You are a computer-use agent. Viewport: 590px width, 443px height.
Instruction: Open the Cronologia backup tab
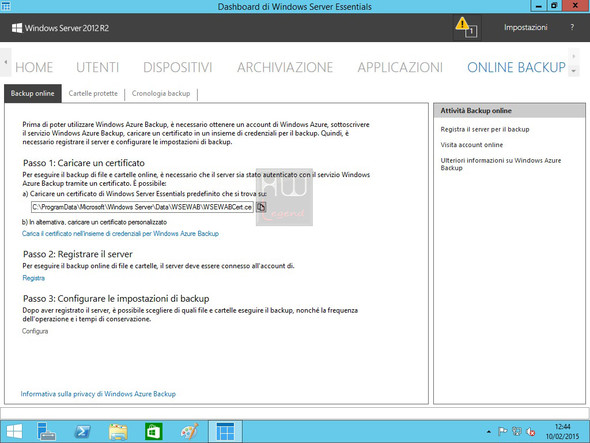(x=161, y=93)
